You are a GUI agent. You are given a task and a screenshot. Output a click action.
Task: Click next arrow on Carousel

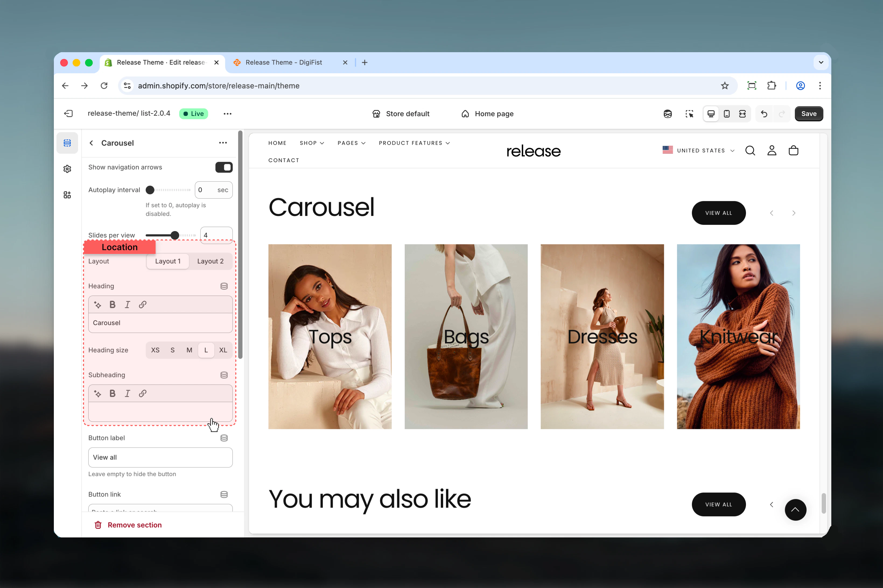(793, 212)
